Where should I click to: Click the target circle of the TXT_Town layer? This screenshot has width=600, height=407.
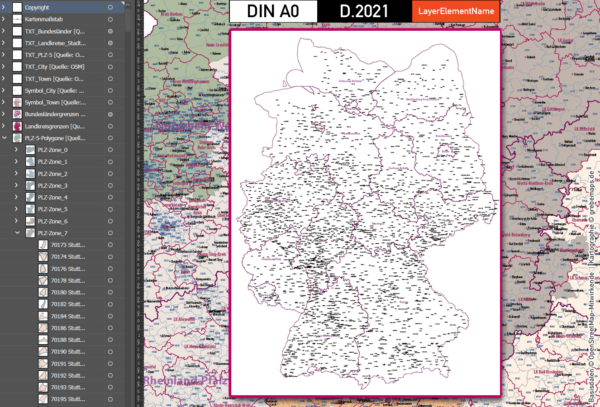click(110, 79)
